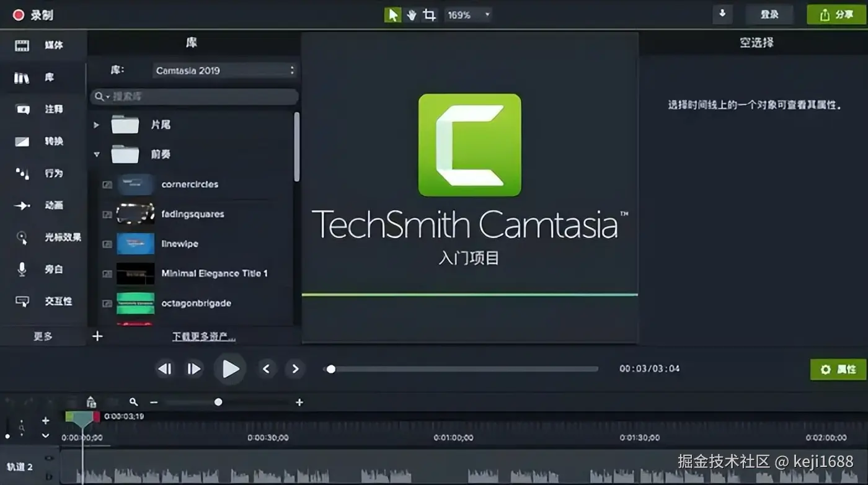Screen dimensions: 868x485
Task: Click the 轨道 2 audio waveform clip
Action: click(464, 466)
